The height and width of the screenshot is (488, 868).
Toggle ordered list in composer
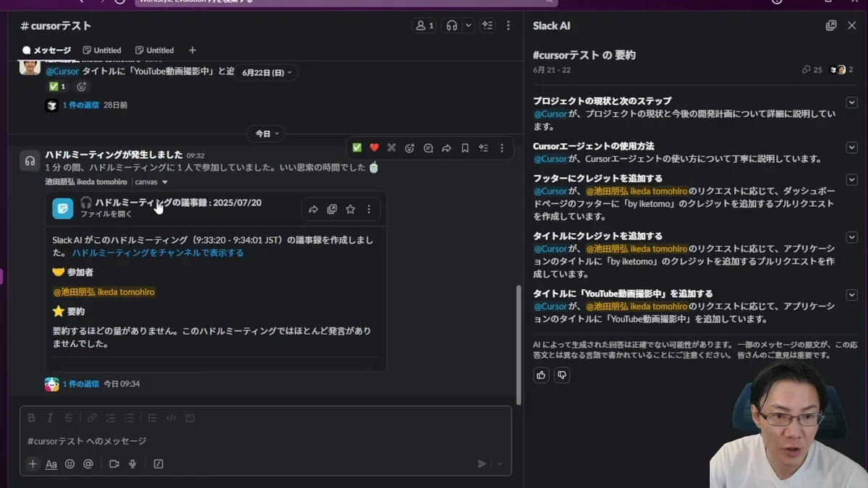click(111, 418)
